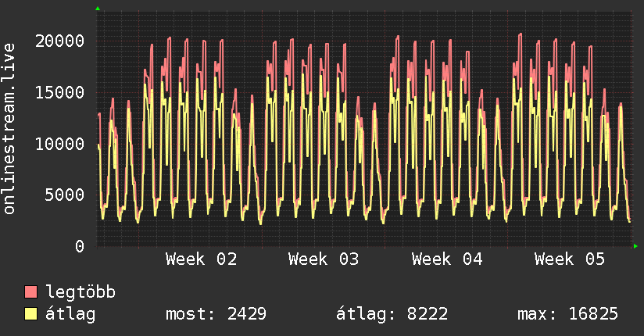Click the onlinestream.live vertical axis title
The width and height of the screenshot is (644, 336).
(9, 129)
